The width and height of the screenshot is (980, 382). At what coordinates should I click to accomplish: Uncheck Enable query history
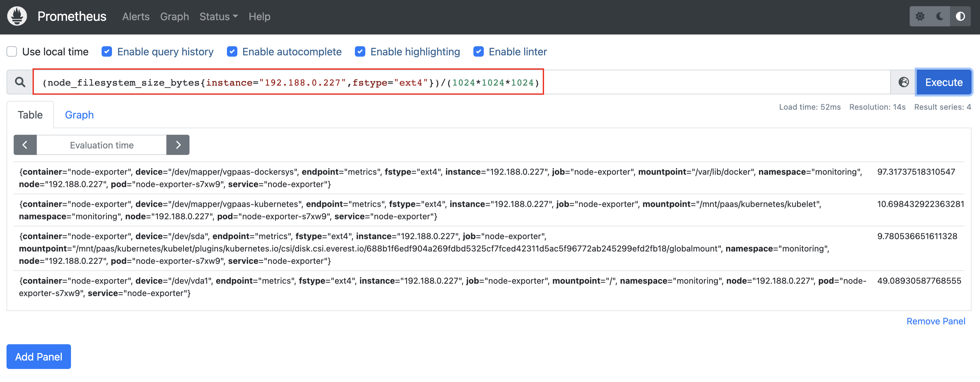107,52
